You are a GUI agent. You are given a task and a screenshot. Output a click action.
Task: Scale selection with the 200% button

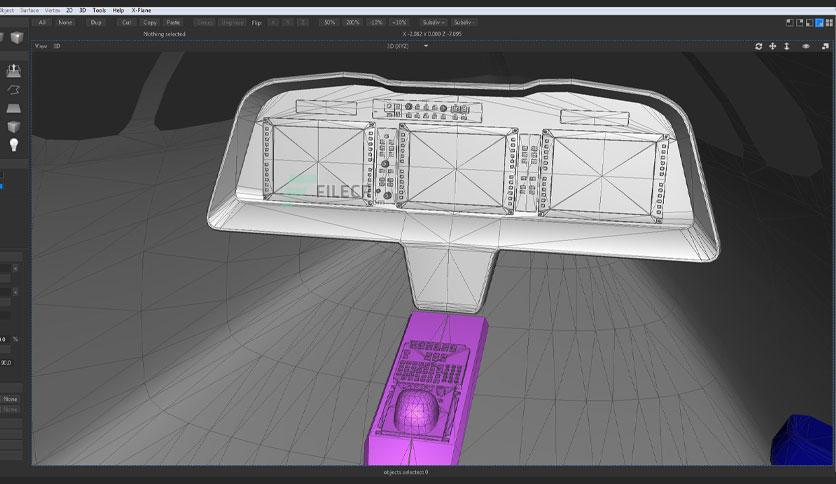click(353, 22)
